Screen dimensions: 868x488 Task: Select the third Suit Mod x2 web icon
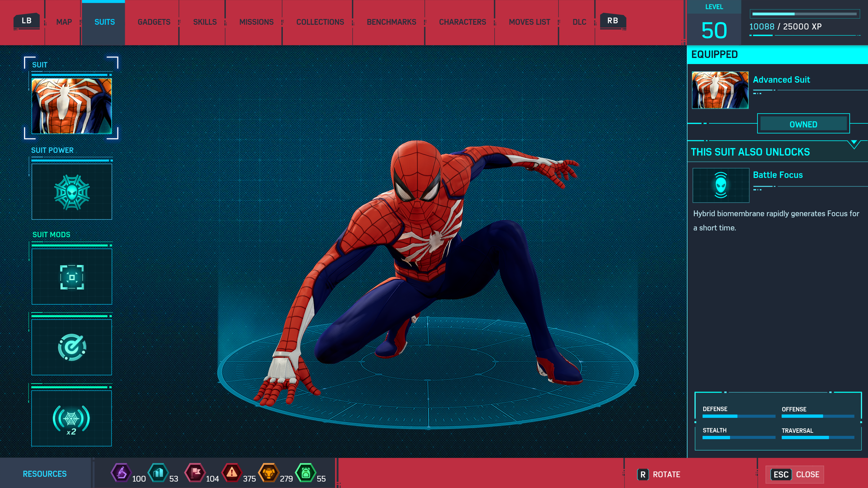coord(72,419)
